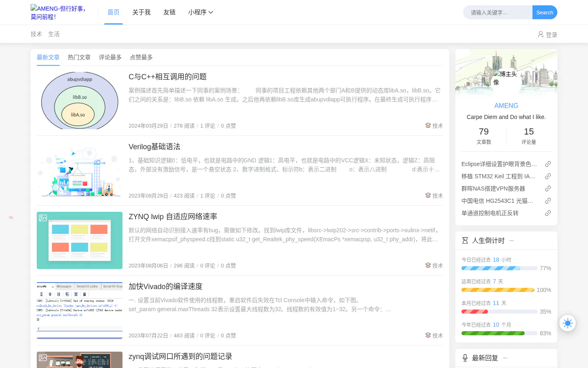Open the 关于我 page
This screenshot has height=368, width=588.
(141, 12)
